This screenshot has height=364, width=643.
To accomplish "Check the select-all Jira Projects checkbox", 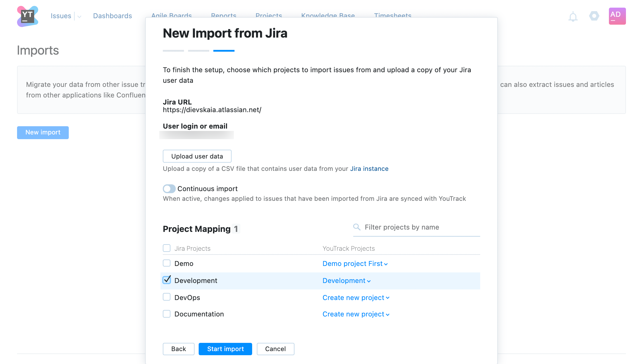I will (x=167, y=248).
